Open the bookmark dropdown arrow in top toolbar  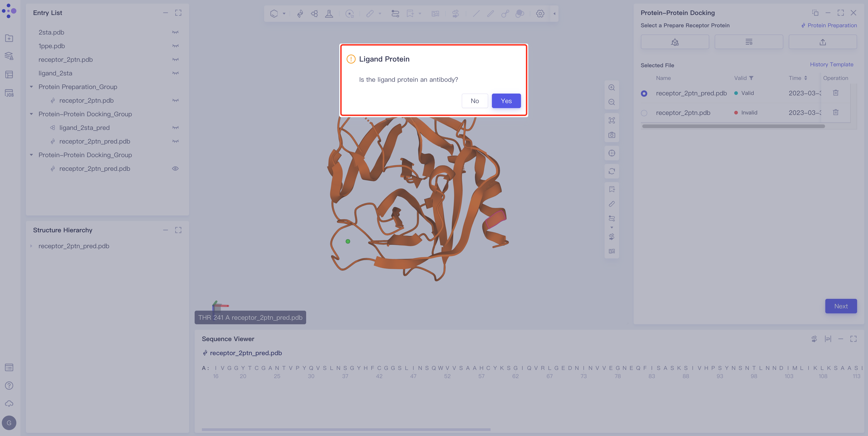click(420, 14)
